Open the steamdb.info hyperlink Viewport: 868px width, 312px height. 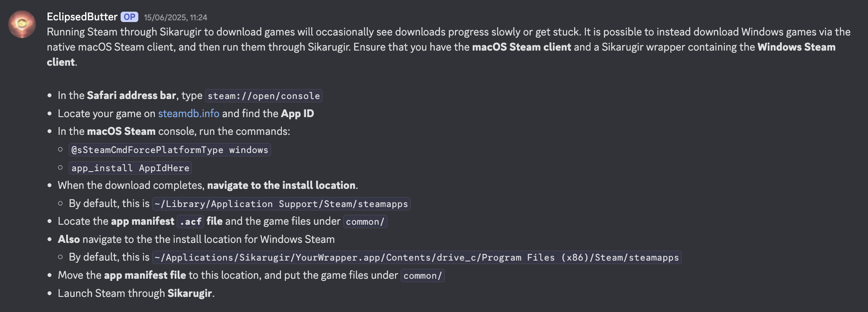tap(188, 114)
